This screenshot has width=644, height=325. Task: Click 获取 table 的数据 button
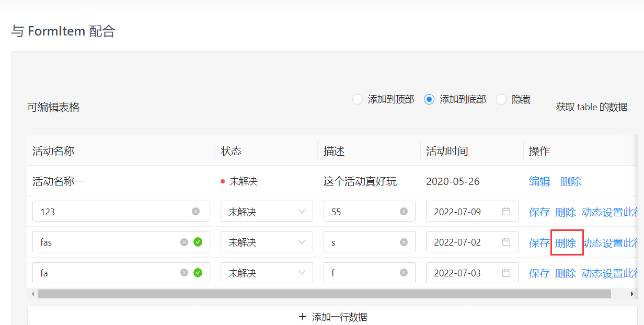pyautogui.click(x=592, y=107)
